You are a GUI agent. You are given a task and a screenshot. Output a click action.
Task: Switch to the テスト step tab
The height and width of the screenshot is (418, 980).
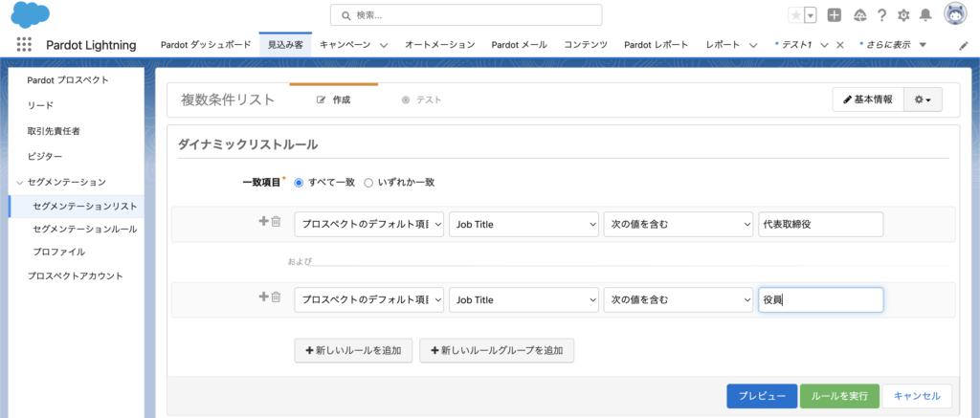421,100
